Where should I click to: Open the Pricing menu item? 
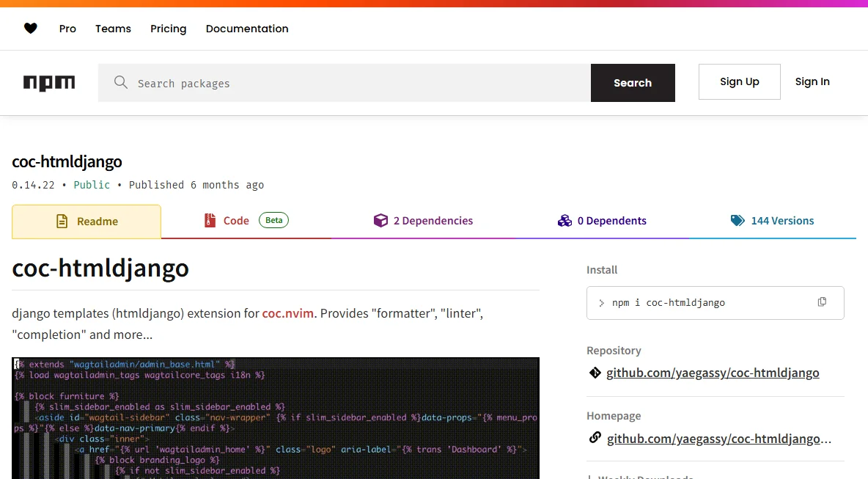(x=169, y=29)
